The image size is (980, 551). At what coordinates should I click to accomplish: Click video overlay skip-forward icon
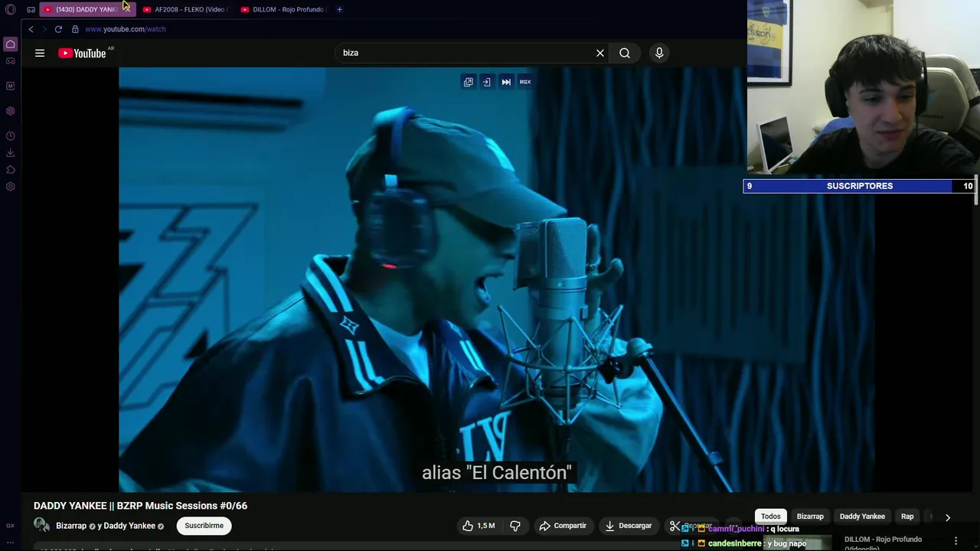(x=506, y=82)
